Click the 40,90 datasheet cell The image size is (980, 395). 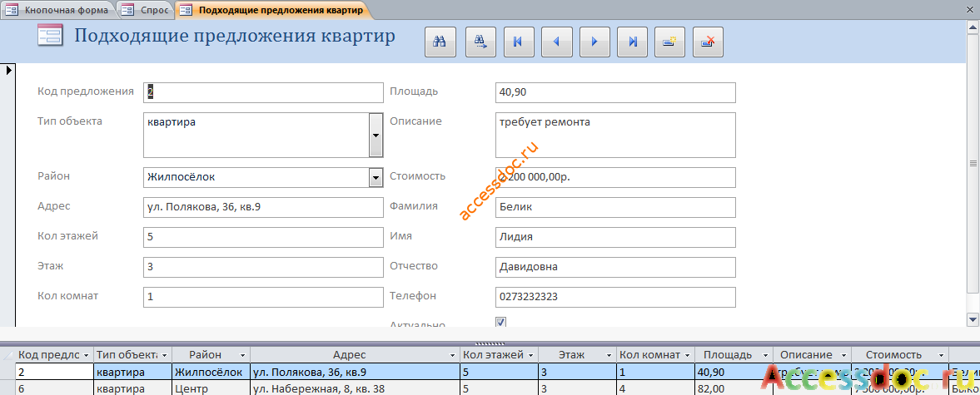(x=733, y=373)
